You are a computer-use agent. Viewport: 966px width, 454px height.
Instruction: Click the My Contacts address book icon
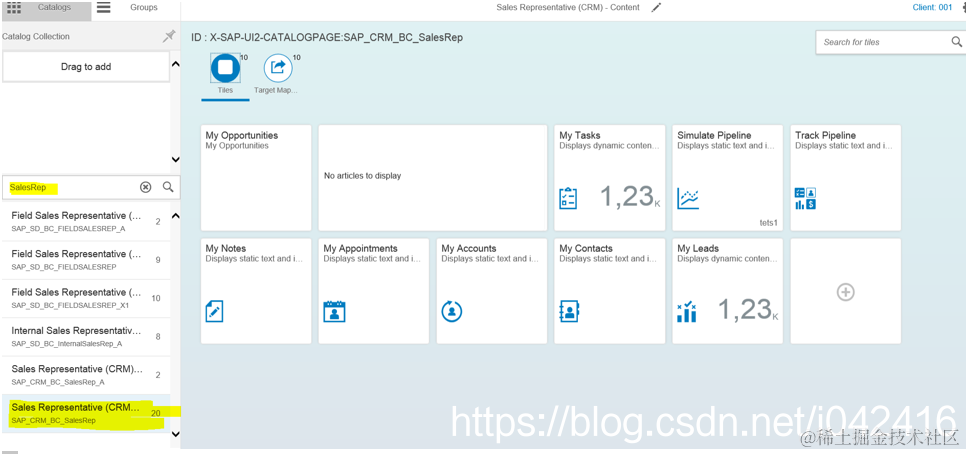[569, 311]
